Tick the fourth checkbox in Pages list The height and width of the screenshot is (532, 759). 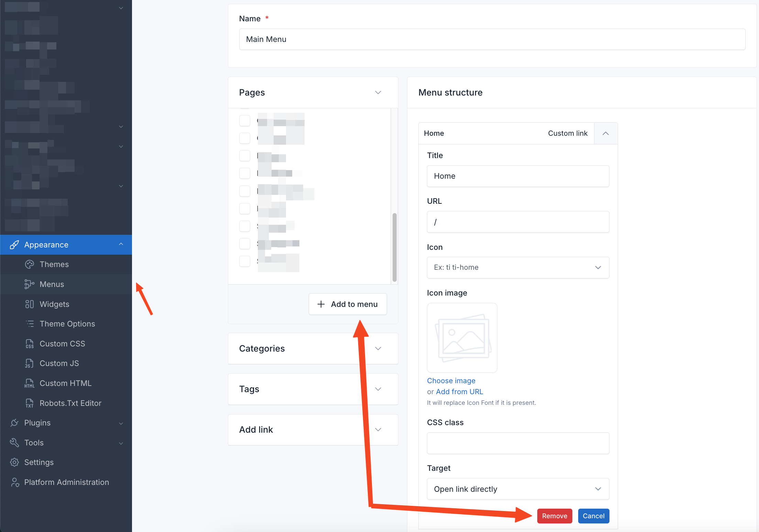(245, 173)
